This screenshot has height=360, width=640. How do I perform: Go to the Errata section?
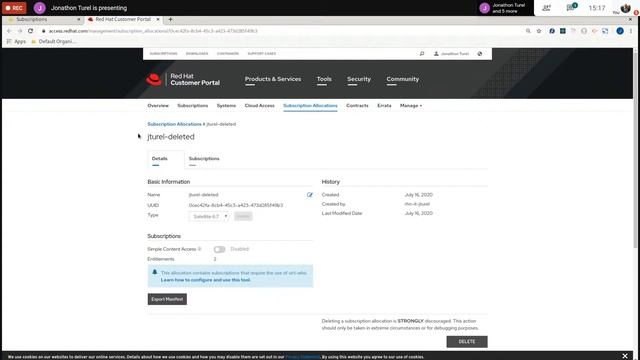pos(384,106)
